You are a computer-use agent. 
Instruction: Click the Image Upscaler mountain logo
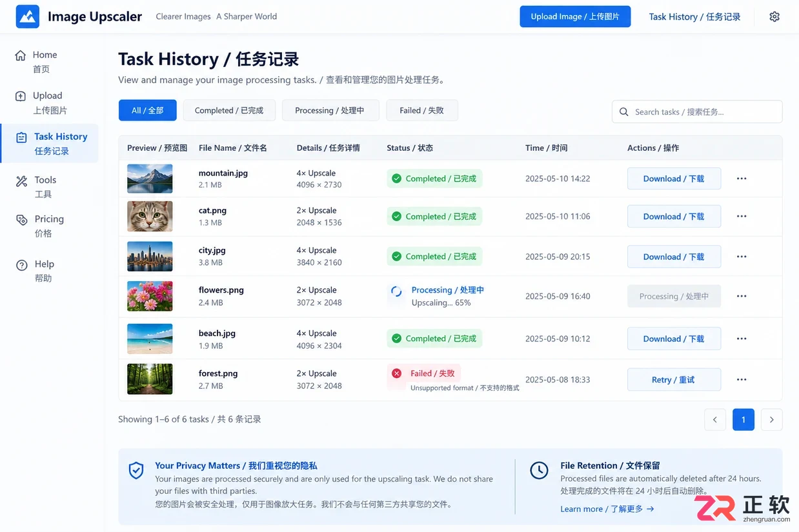(28, 17)
